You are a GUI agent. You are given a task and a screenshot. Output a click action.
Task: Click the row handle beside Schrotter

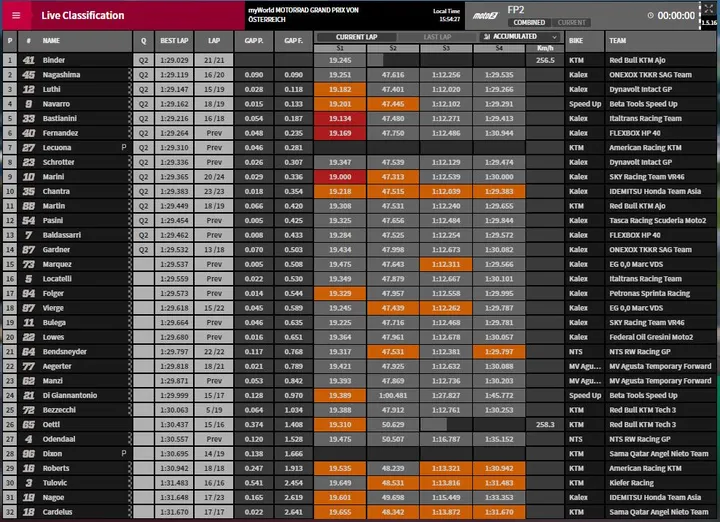[130, 162]
